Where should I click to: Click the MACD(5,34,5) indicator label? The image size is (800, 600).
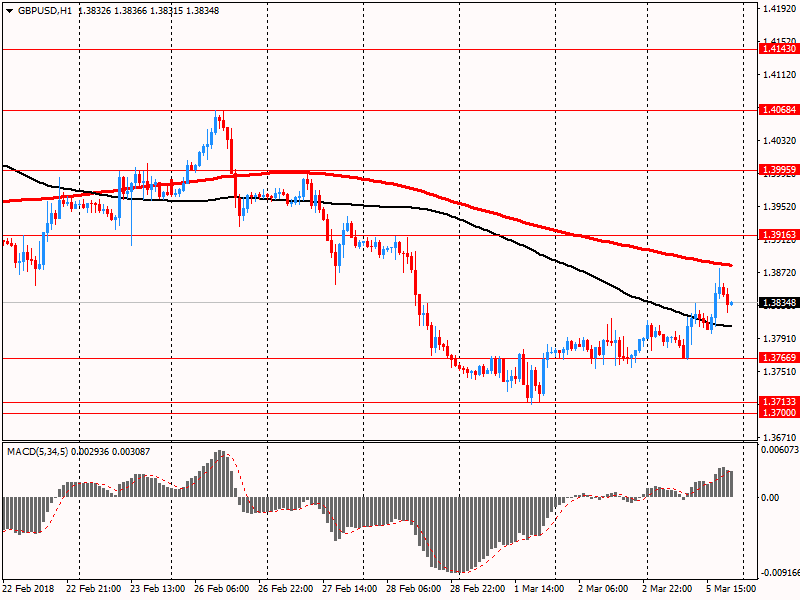point(40,453)
